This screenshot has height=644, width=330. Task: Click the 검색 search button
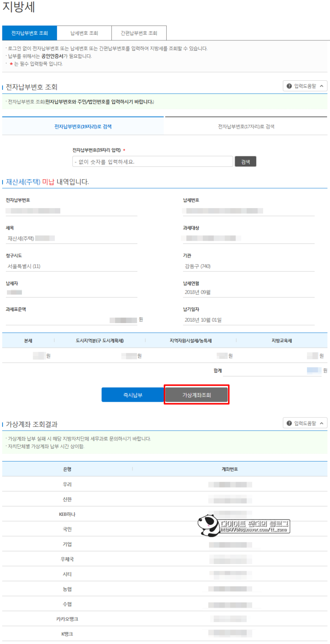coord(245,161)
